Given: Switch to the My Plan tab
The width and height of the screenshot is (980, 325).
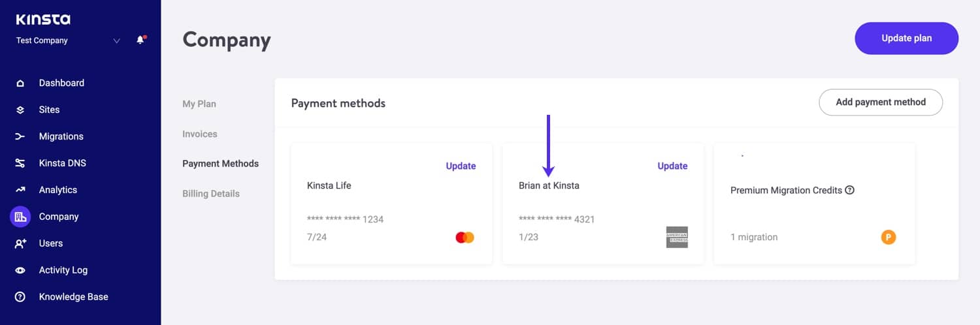Looking at the screenshot, I should [199, 104].
